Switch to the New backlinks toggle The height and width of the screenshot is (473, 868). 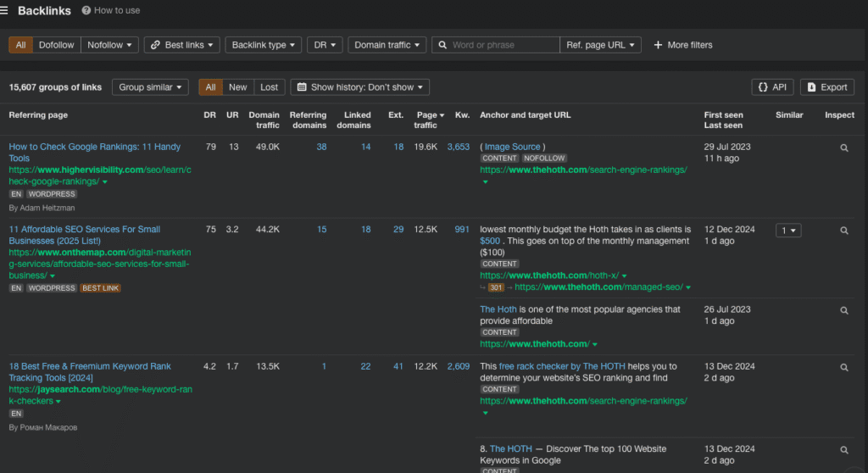pyautogui.click(x=238, y=87)
